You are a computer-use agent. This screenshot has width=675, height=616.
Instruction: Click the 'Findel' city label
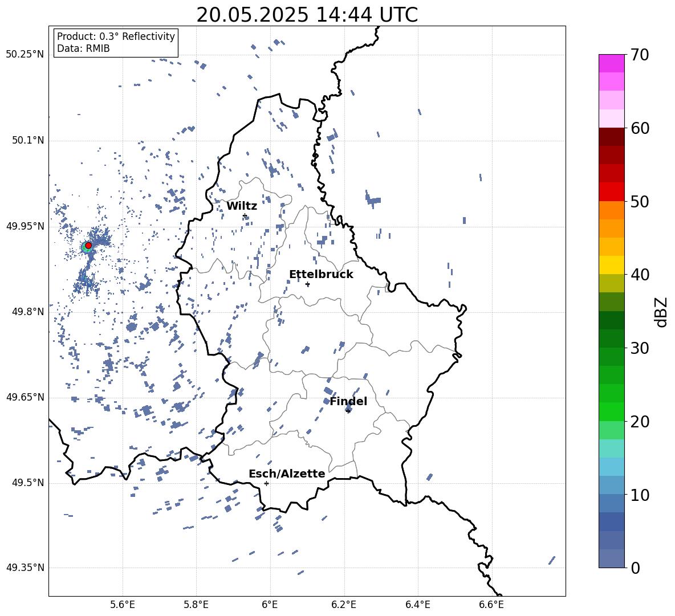click(348, 401)
